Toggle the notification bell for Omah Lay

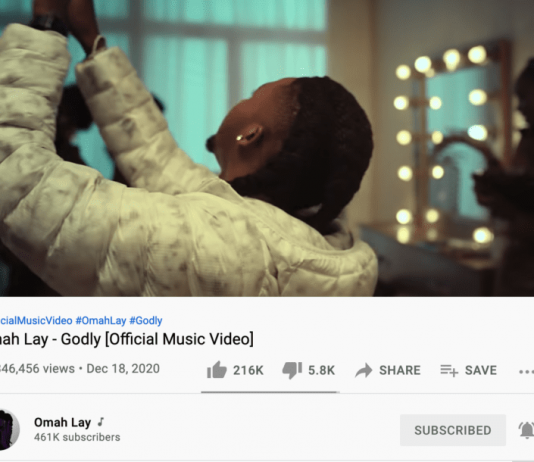(527, 430)
